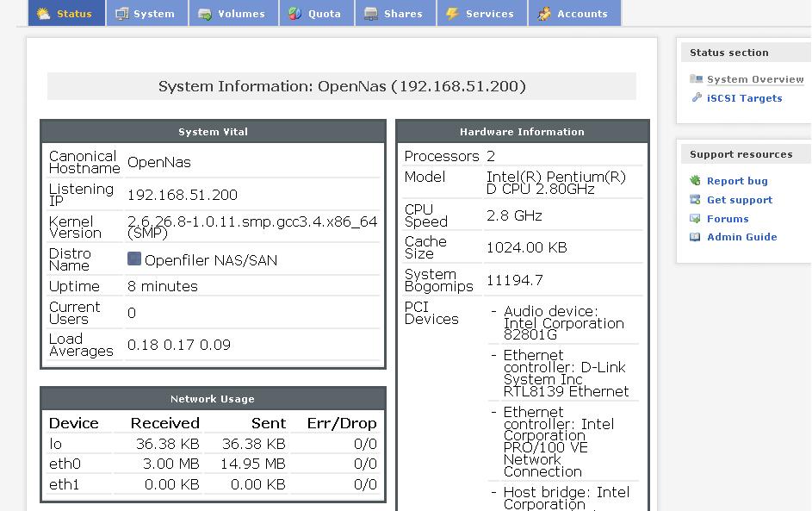This screenshot has height=511, width=812.
Task: Click the Listening IP value 192.168.51.200
Action: 183,195
